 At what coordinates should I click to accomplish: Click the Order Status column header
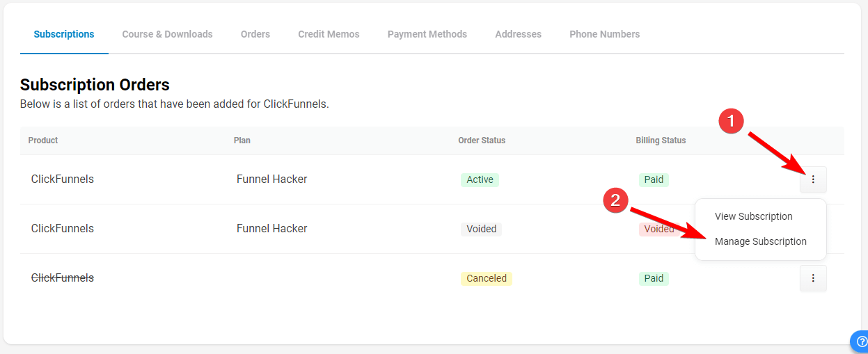point(482,140)
